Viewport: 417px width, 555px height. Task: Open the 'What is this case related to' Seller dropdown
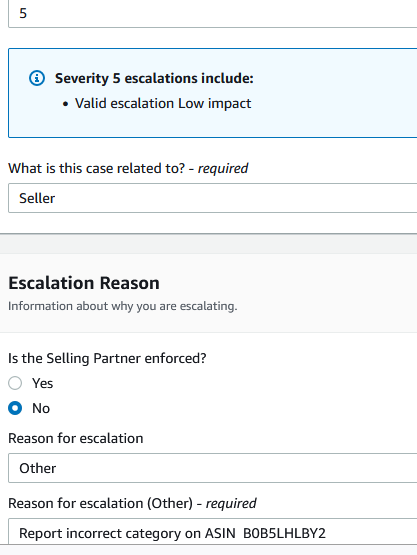[212, 198]
